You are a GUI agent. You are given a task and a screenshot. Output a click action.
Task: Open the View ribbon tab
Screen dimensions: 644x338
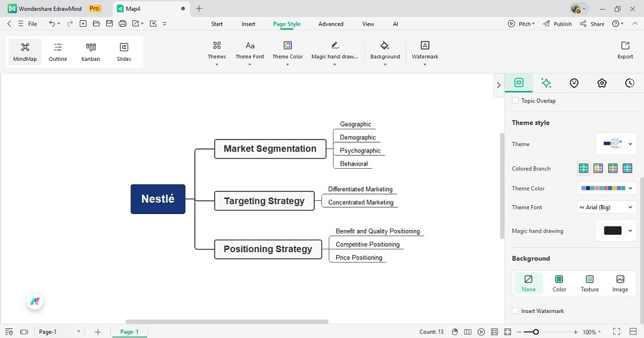tap(368, 24)
